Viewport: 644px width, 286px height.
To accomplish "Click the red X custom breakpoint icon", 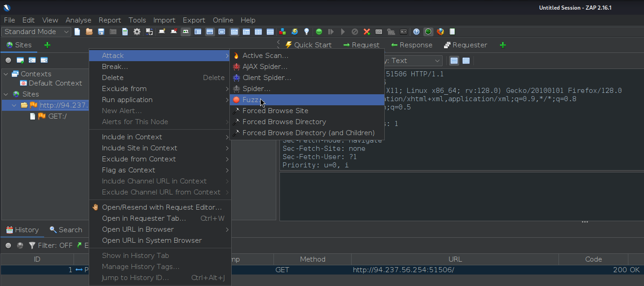I will (x=367, y=32).
